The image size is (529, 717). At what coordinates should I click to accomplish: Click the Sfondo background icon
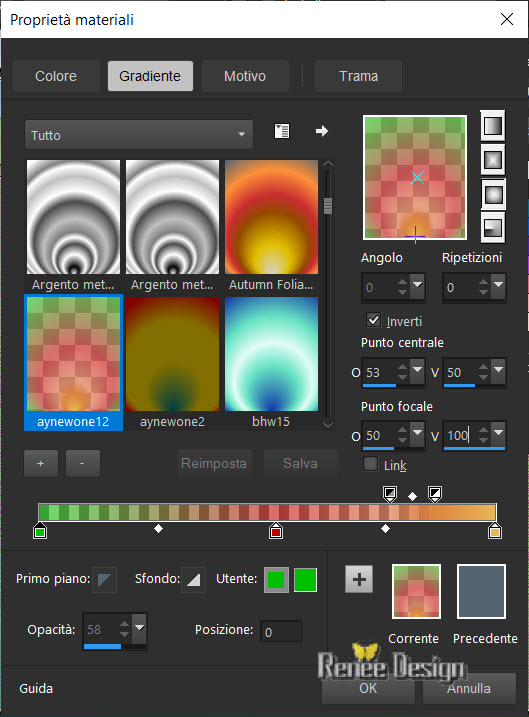coord(193,580)
